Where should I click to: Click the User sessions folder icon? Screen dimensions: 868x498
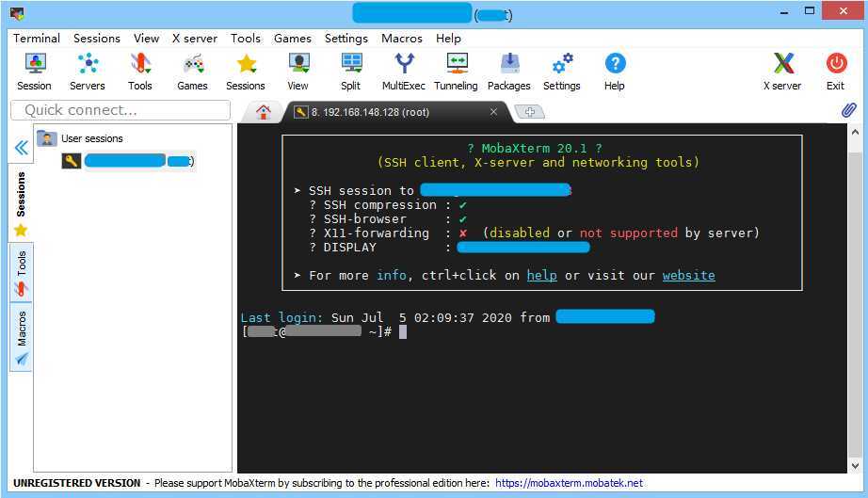pyautogui.click(x=47, y=138)
